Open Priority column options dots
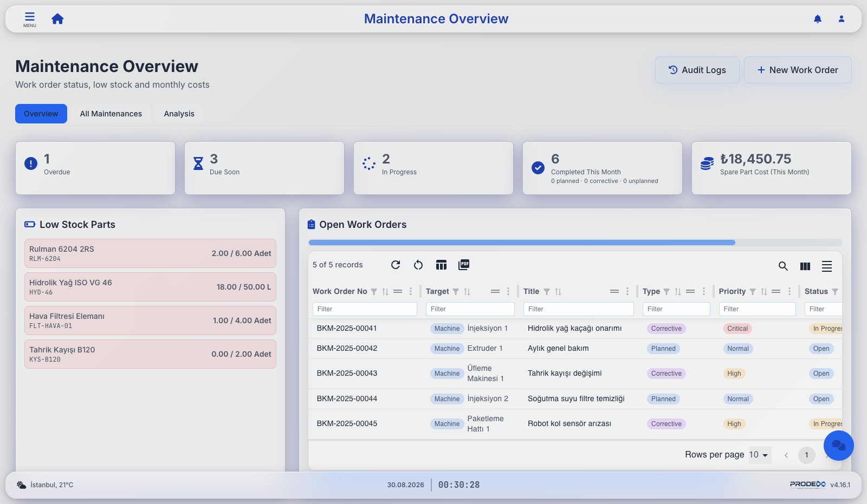 pos(790,291)
